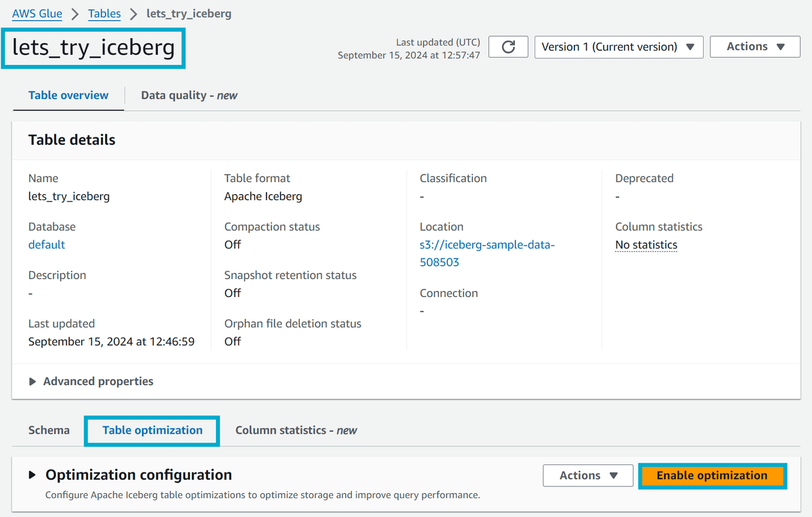Click the No statistics link under Column statistics
This screenshot has width=812, height=517.
point(646,244)
